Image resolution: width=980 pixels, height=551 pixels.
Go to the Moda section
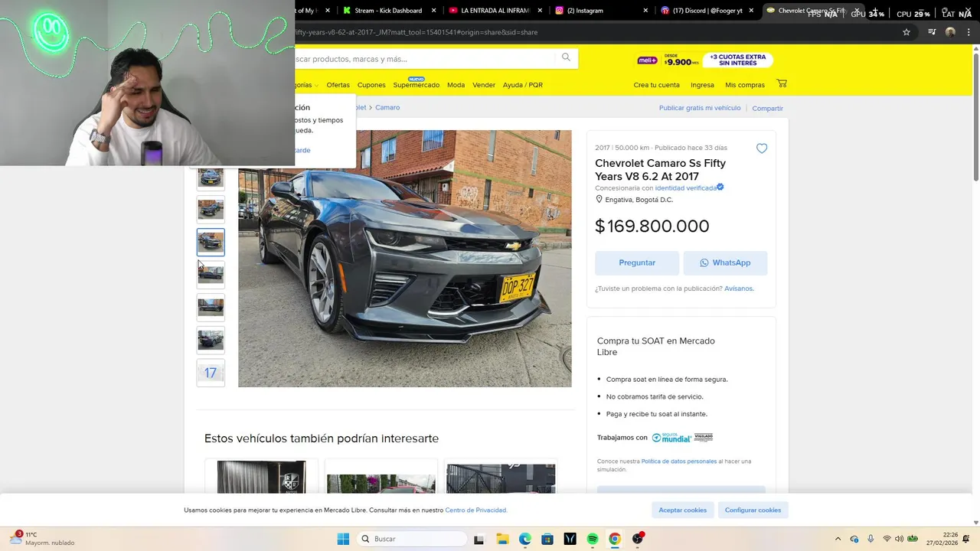coord(456,85)
